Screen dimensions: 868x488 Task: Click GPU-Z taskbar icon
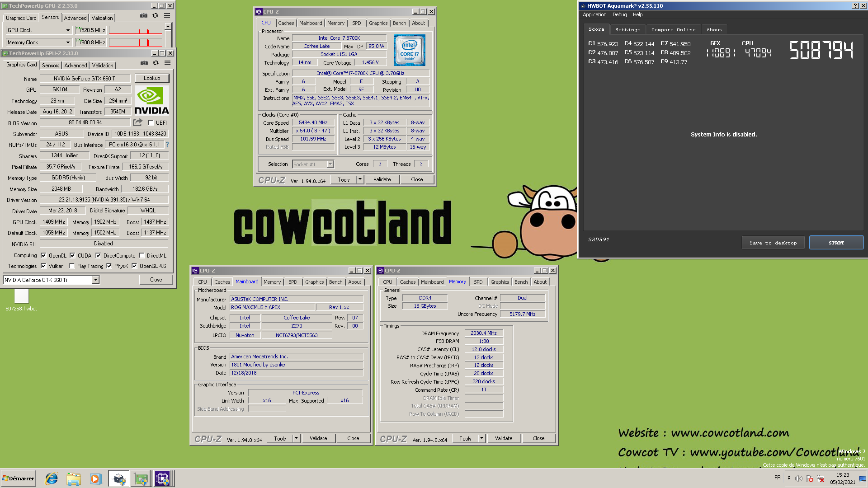(141, 479)
